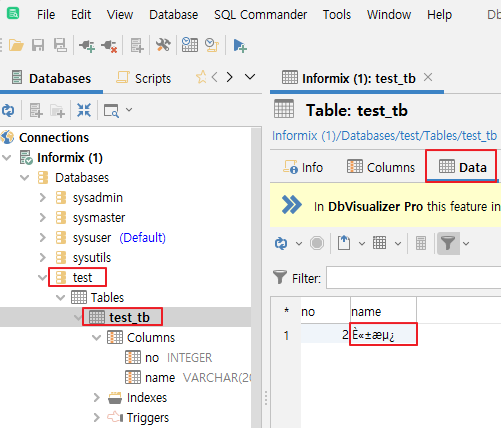Viewport: 501px width, 428px height.
Task: Switch to the Columns tab
Action: [381, 167]
